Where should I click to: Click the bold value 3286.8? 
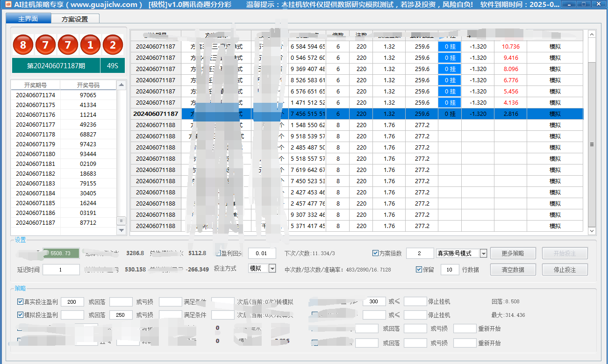coord(135,253)
